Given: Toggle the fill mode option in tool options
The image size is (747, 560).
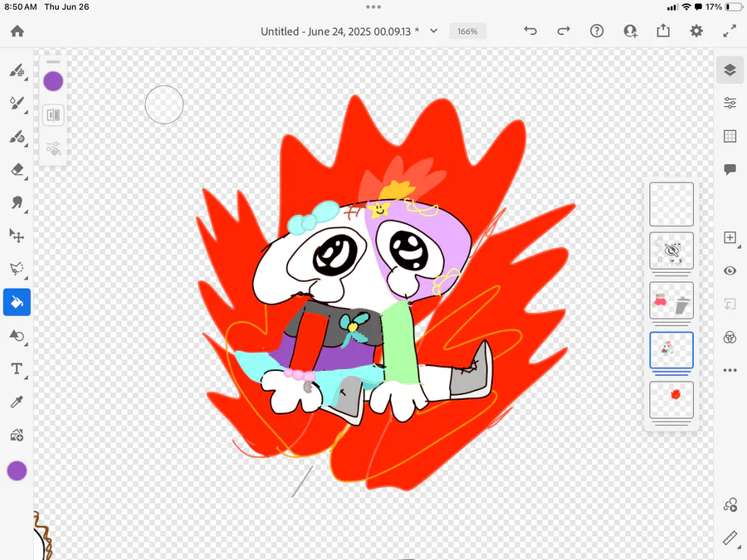Looking at the screenshot, I should pyautogui.click(x=53, y=114).
